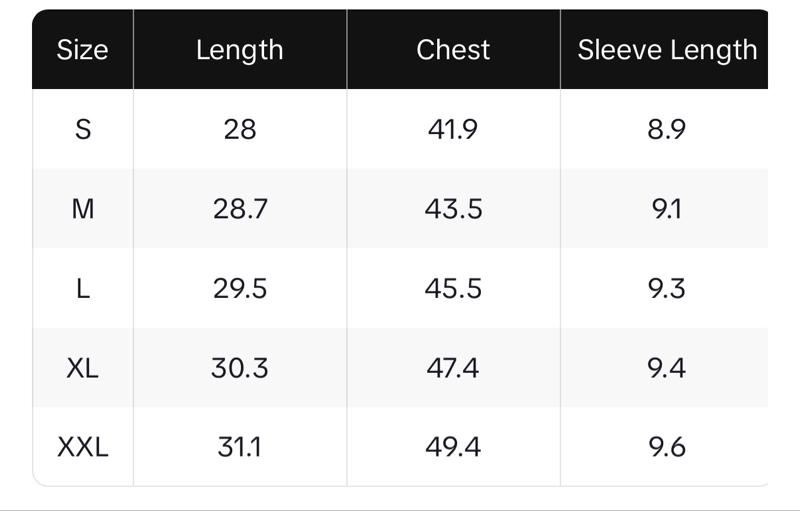Image resolution: width=800 pixels, height=511 pixels.
Task: Click the Length column header
Action: coord(240,50)
